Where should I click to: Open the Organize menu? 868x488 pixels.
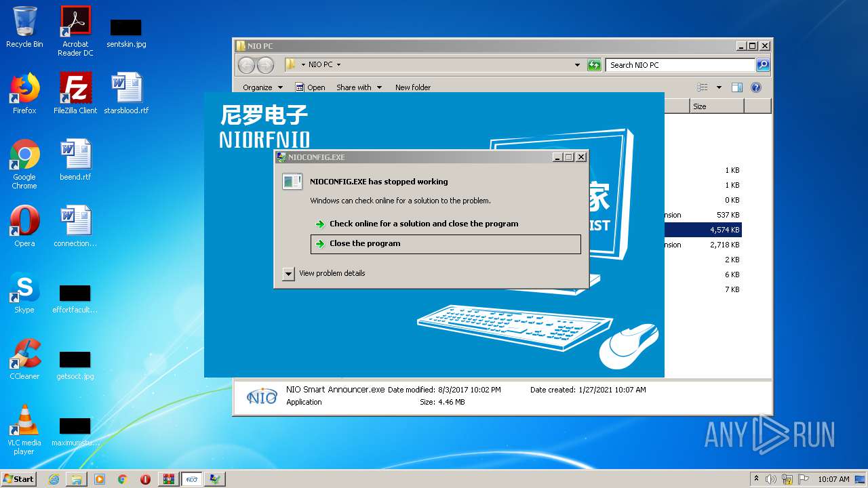click(262, 87)
